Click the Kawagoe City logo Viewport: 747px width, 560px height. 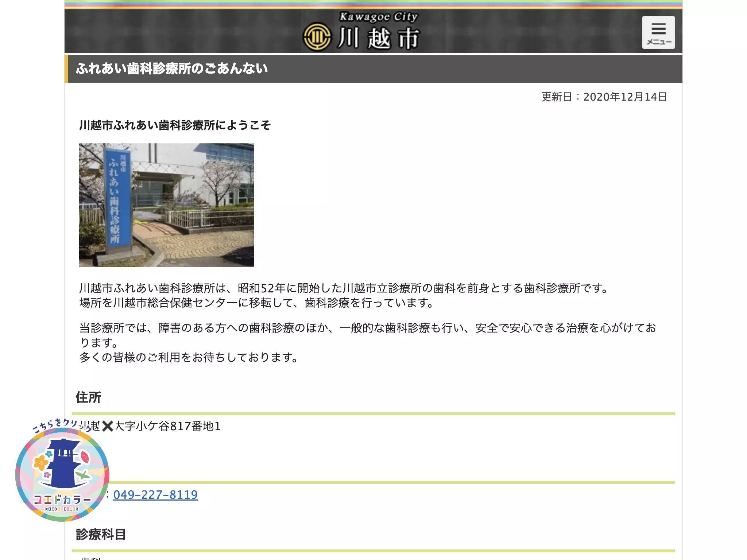coord(361,32)
